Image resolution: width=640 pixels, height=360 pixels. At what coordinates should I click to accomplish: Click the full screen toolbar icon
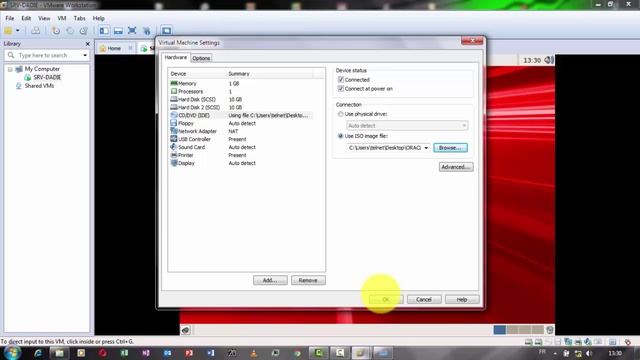(x=132, y=31)
